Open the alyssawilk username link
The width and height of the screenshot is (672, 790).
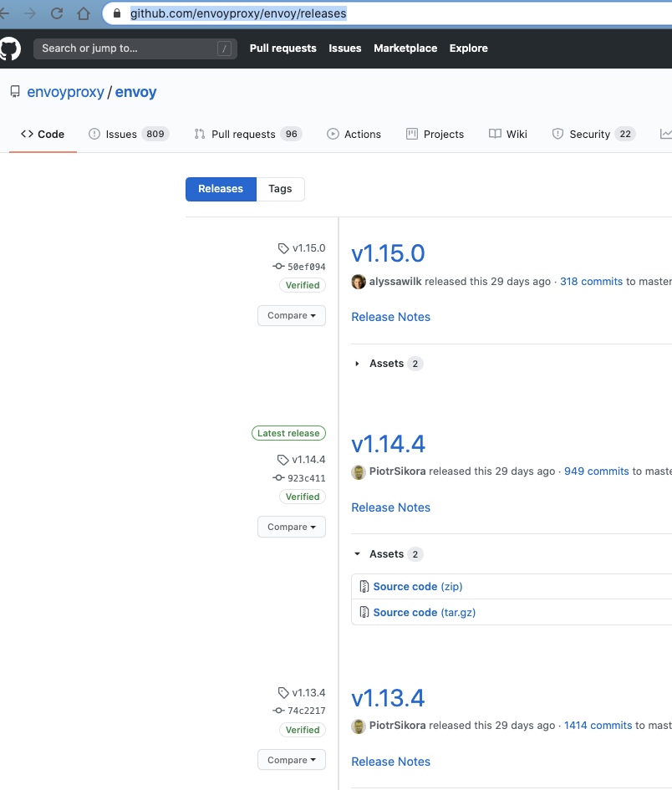(x=395, y=282)
